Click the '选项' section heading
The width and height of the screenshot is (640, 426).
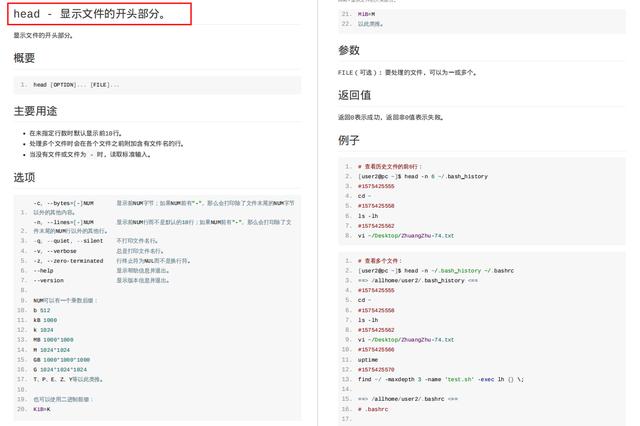[24, 178]
